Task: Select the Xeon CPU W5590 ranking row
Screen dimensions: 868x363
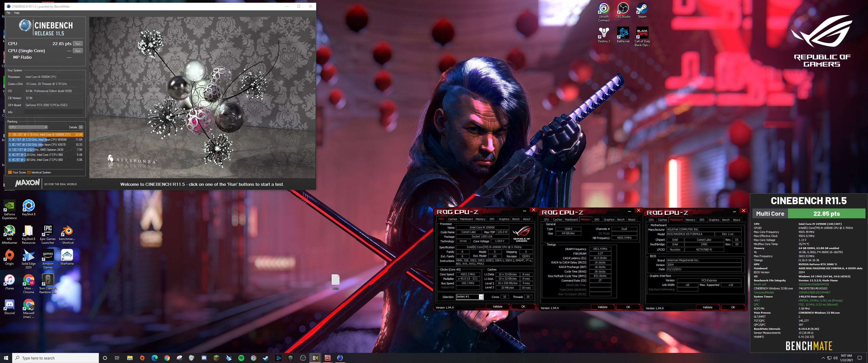Action: point(45,139)
